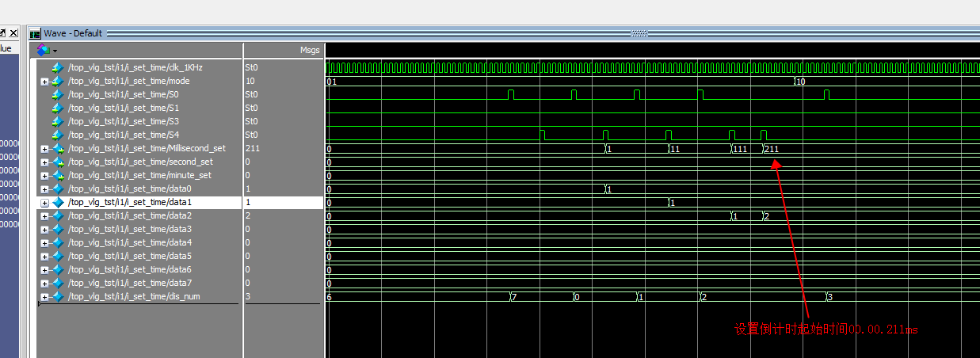
Task: Click the data5 signal icon
Action: tap(57, 257)
